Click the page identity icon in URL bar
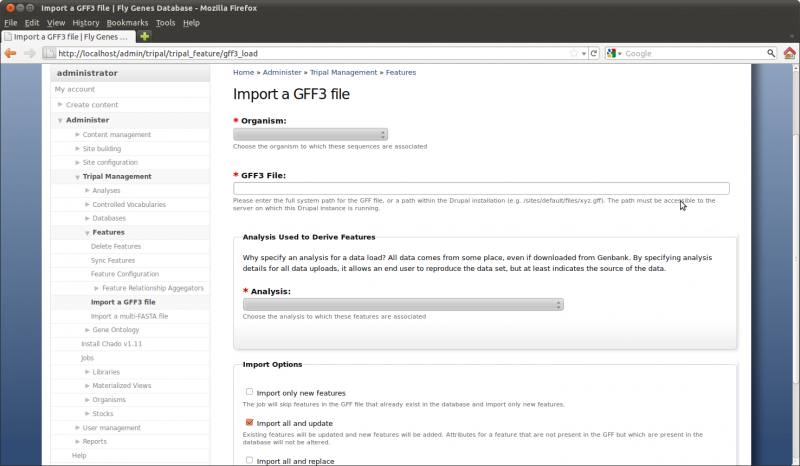 [x=49, y=53]
